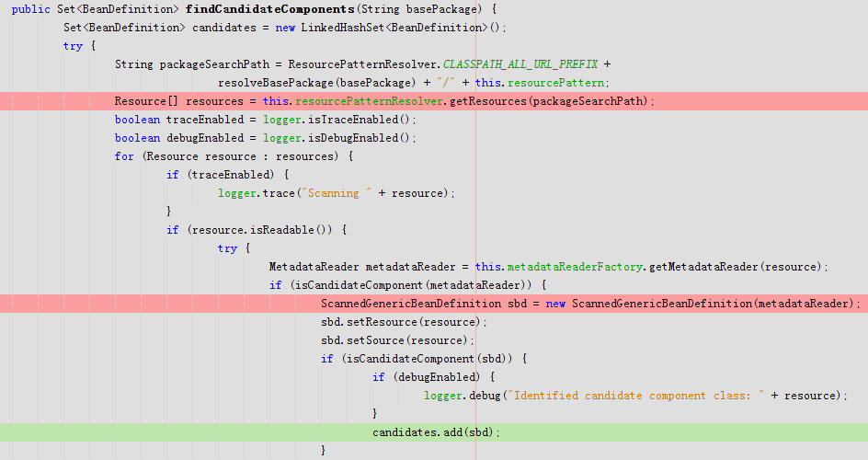Viewport: 868px width, 460px height.
Task: Click logger.isDebugEnabled() call
Action: (x=337, y=138)
